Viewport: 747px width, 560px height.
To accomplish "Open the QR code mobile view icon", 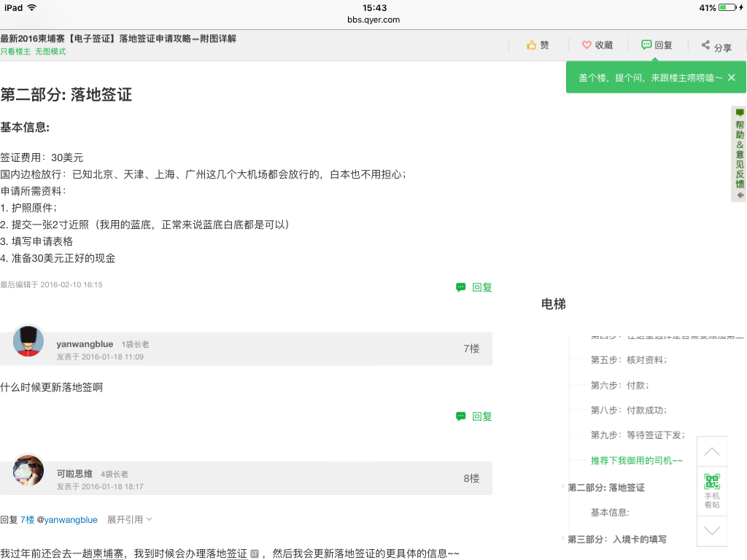I will [712, 482].
